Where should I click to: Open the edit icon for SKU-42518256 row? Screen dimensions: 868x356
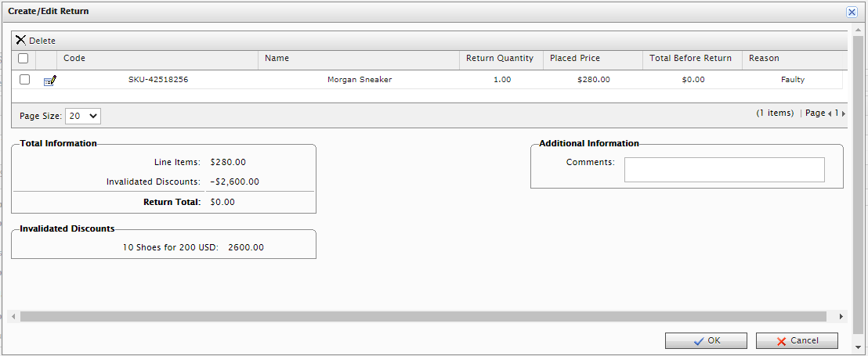(x=50, y=80)
